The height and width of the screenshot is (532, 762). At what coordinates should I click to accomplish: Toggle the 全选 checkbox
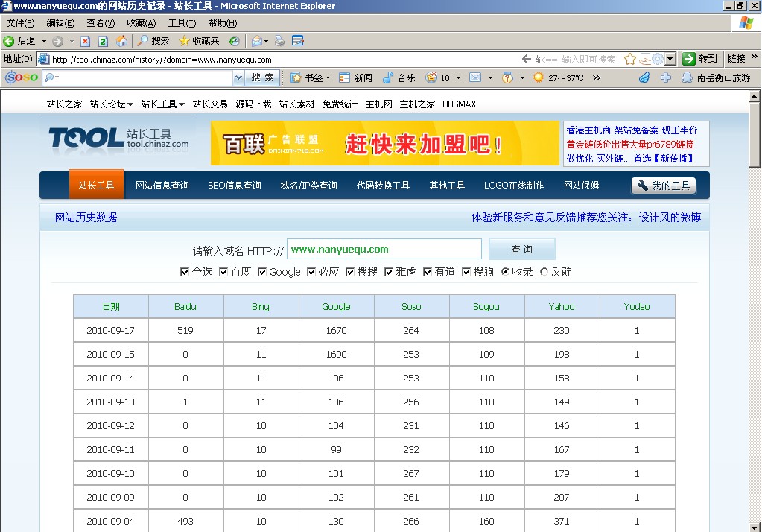coord(184,272)
